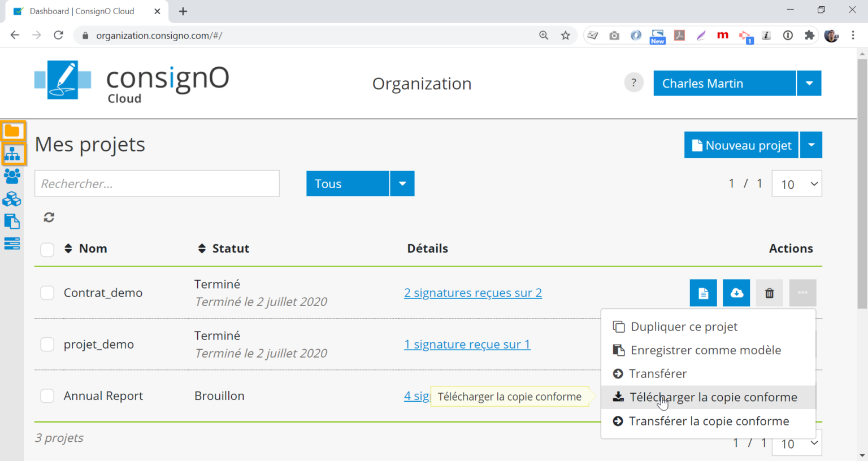Choose Télécharger la copie conforme
Image resolution: width=868 pixels, height=461 pixels.
[x=713, y=397]
